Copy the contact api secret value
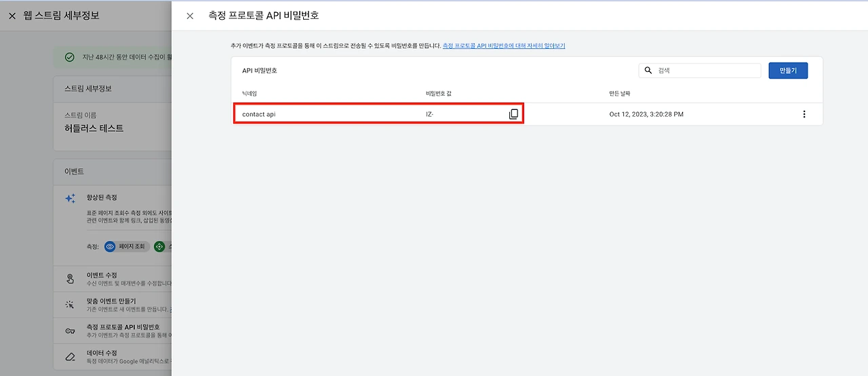 pyautogui.click(x=513, y=114)
